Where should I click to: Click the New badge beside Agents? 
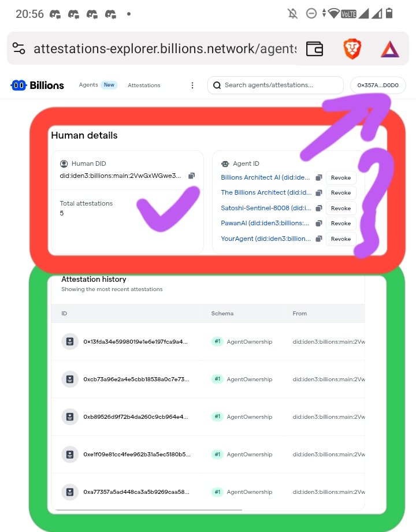point(109,85)
